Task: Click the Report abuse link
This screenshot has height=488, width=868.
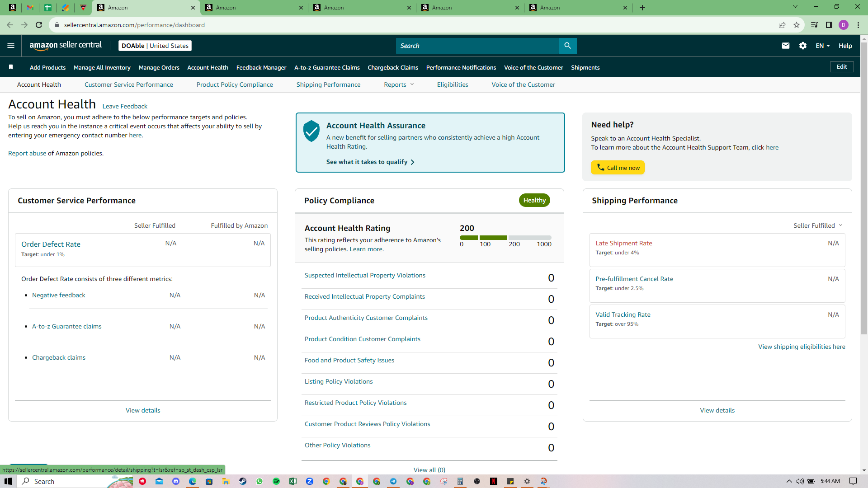Action: (27, 153)
